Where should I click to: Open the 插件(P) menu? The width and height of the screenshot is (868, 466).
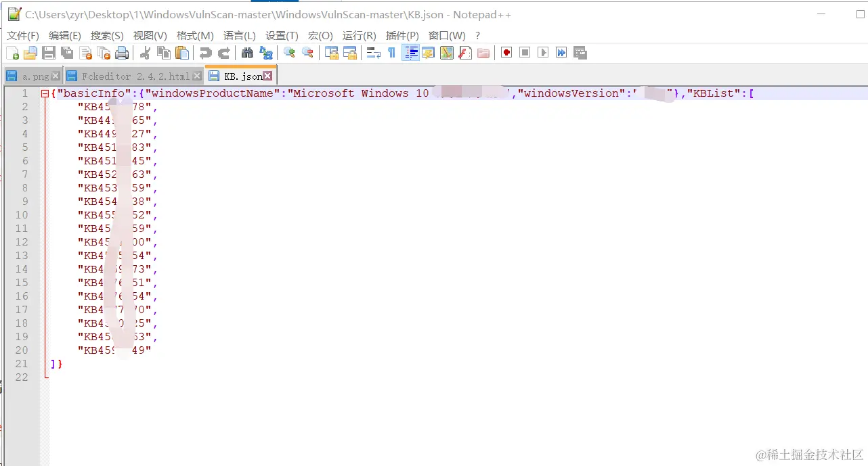402,36
